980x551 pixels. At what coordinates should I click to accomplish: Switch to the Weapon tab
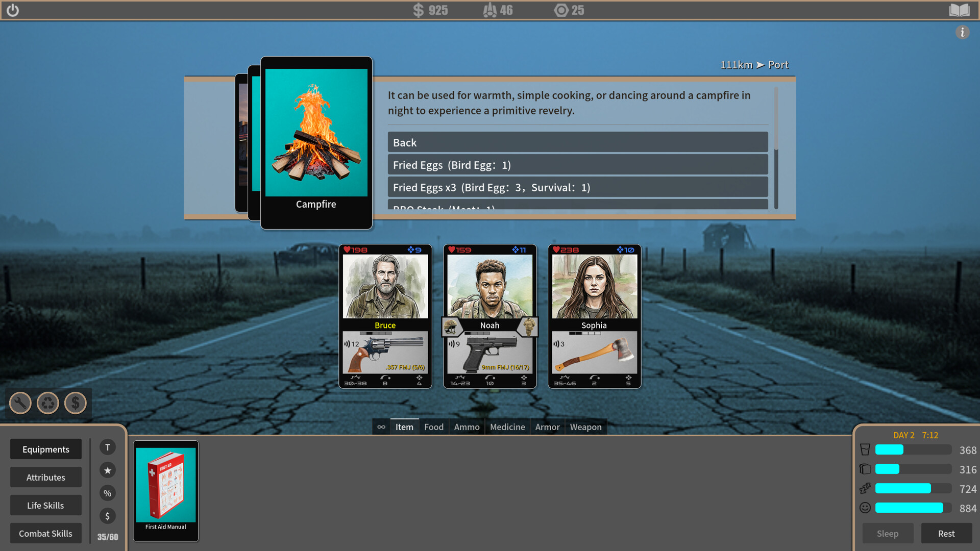[585, 427]
